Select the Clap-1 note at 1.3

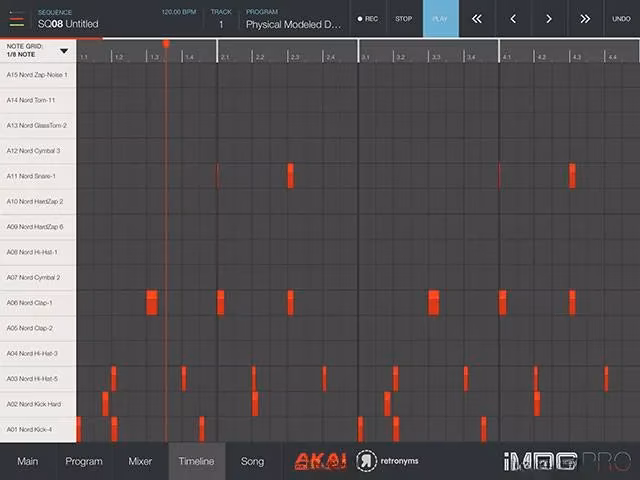(152, 303)
